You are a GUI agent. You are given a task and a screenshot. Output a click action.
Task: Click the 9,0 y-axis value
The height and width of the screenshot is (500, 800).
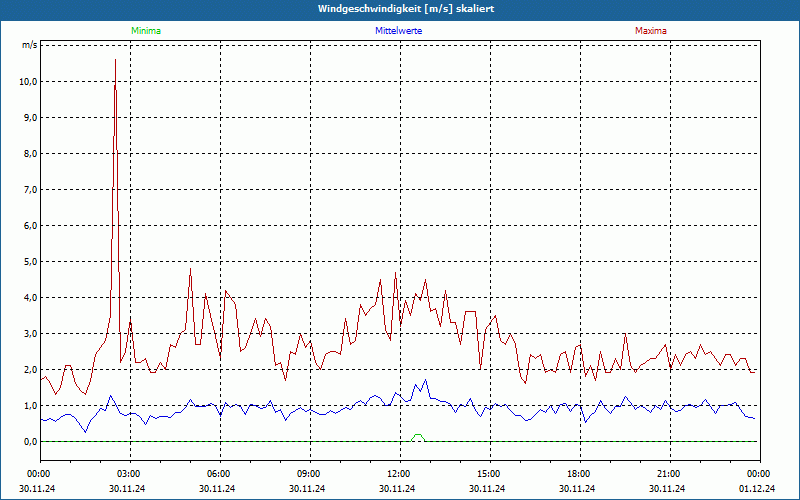point(31,117)
